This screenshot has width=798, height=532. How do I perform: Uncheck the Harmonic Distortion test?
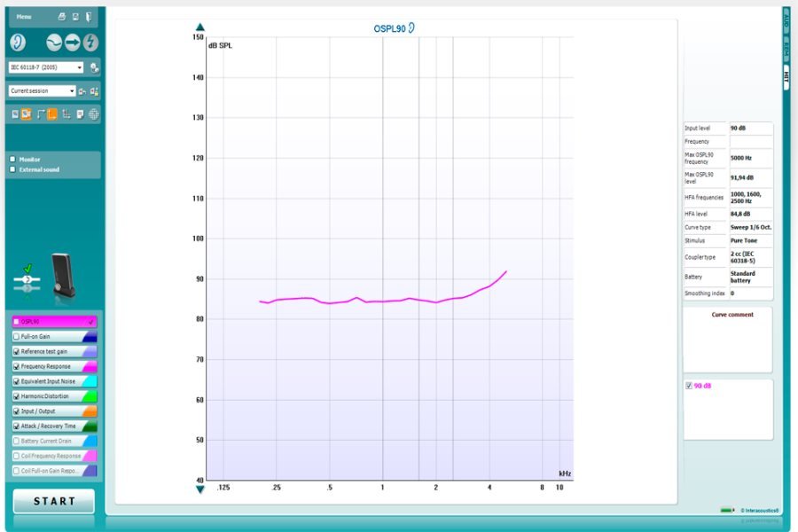16,396
